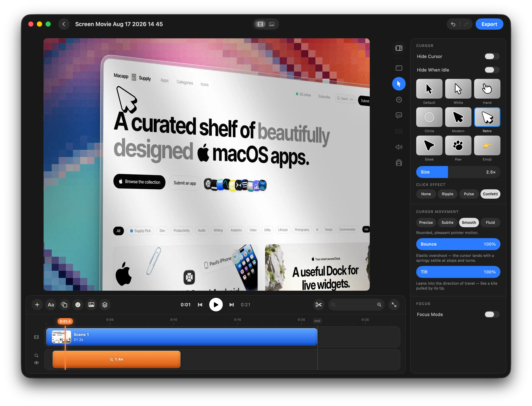Click the video track film icon
The height and width of the screenshot is (406, 532).
tap(36, 337)
